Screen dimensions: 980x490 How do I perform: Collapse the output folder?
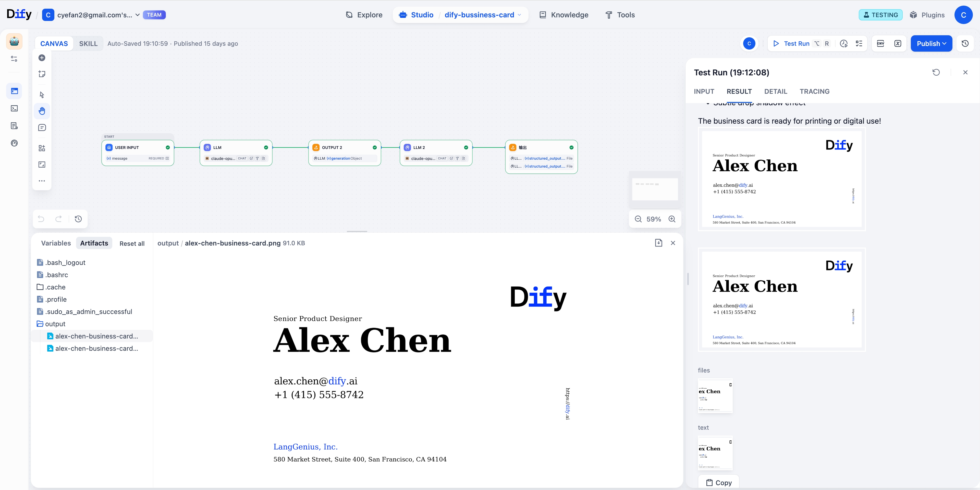55,324
